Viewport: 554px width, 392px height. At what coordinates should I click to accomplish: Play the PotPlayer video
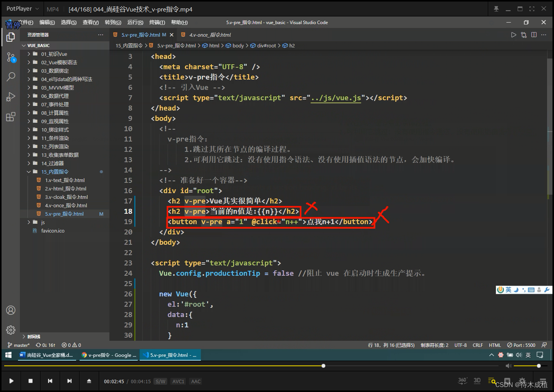[x=11, y=381]
